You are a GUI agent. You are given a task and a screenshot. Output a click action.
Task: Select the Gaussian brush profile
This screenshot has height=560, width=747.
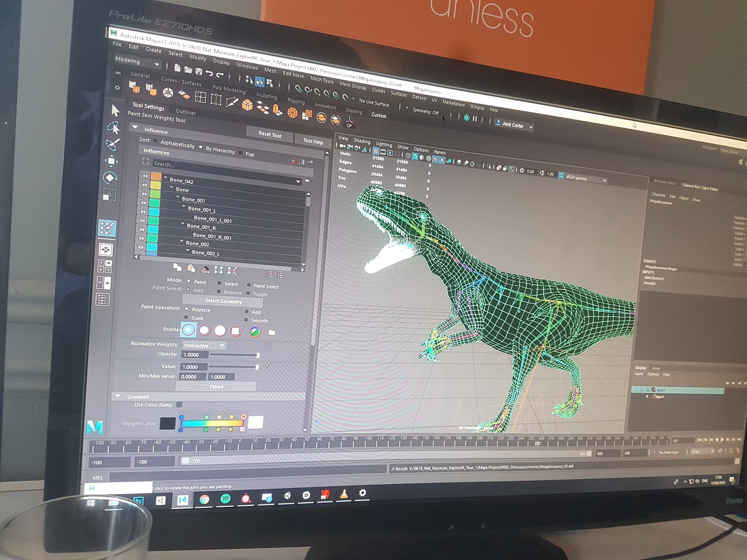coord(188,329)
